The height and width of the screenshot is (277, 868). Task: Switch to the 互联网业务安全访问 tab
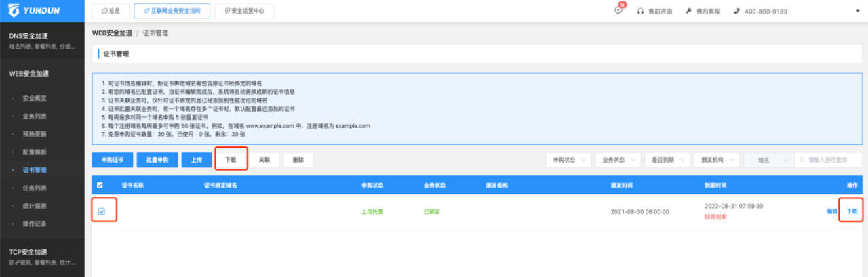point(172,11)
